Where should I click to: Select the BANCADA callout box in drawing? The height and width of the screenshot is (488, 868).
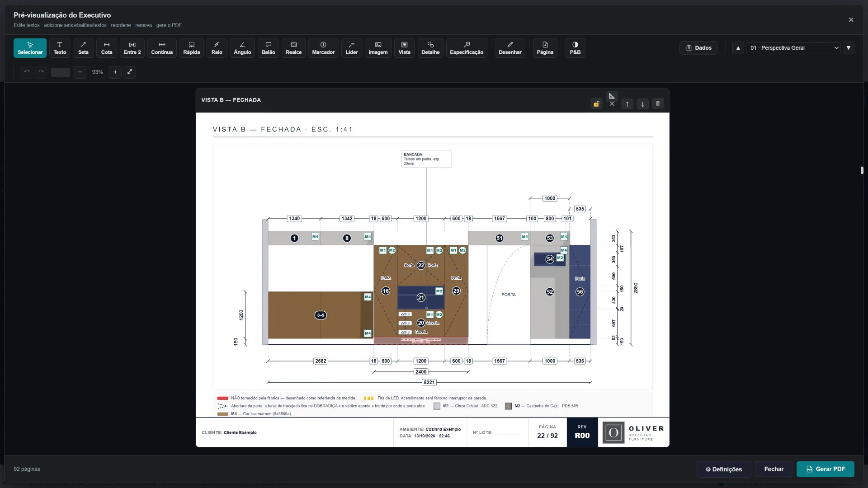pos(426,159)
